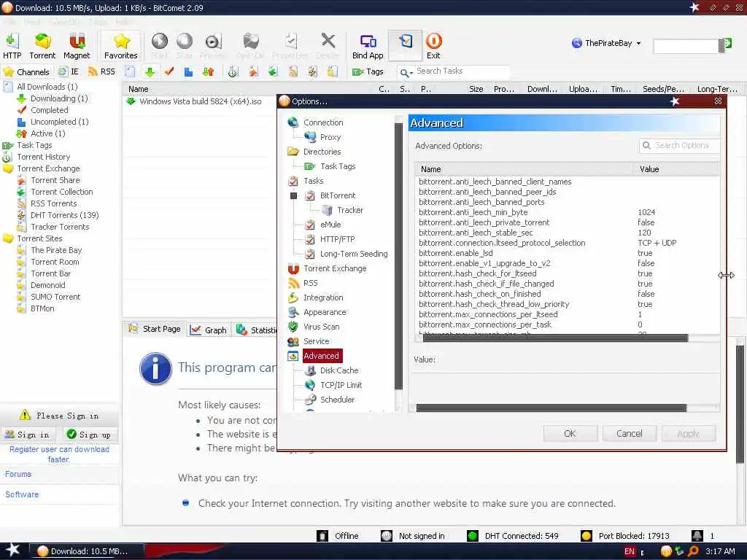Select the Disk Cache options icon
The width and height of the screenshot is (747, 560).
(311, 370)
